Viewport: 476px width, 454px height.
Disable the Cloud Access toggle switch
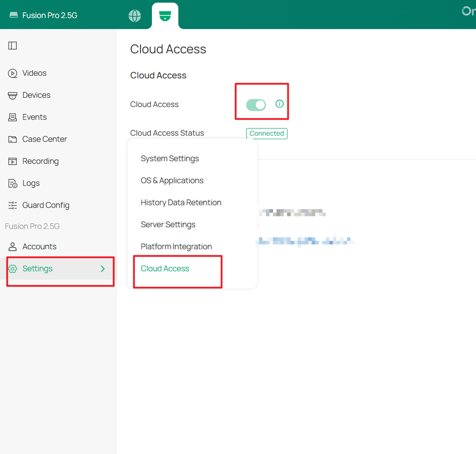(x=256, y=105)
